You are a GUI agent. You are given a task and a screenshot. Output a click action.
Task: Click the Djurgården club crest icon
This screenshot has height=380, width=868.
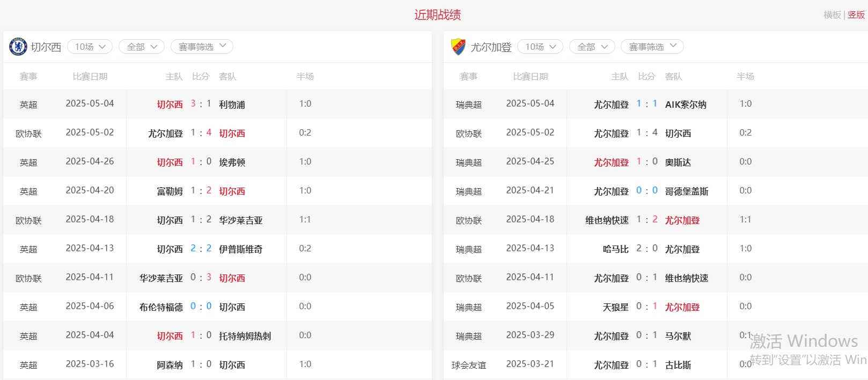[x=458, y=47]
